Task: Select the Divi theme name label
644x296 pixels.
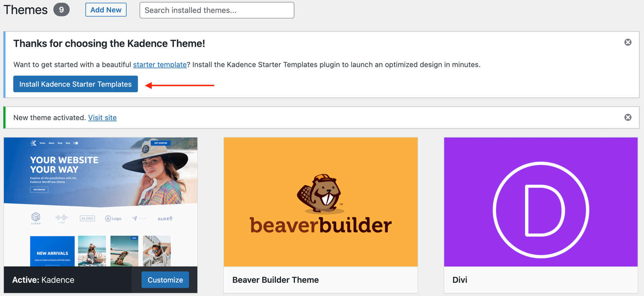Action: [460, 280]
